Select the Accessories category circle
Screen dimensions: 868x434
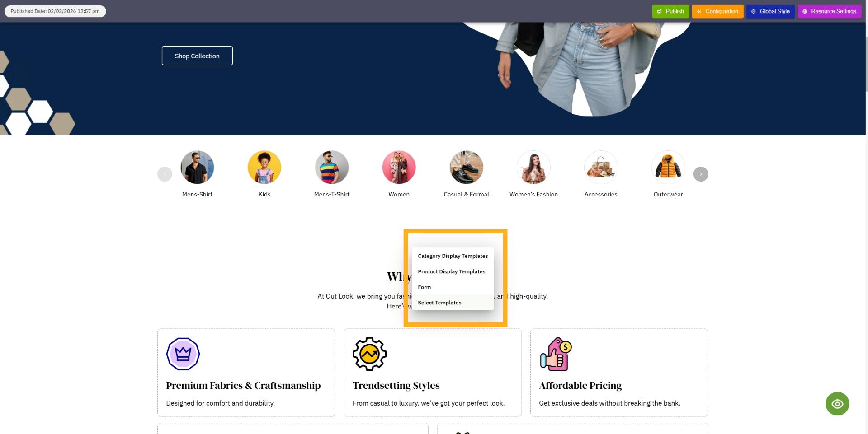(x=601, y=167)
